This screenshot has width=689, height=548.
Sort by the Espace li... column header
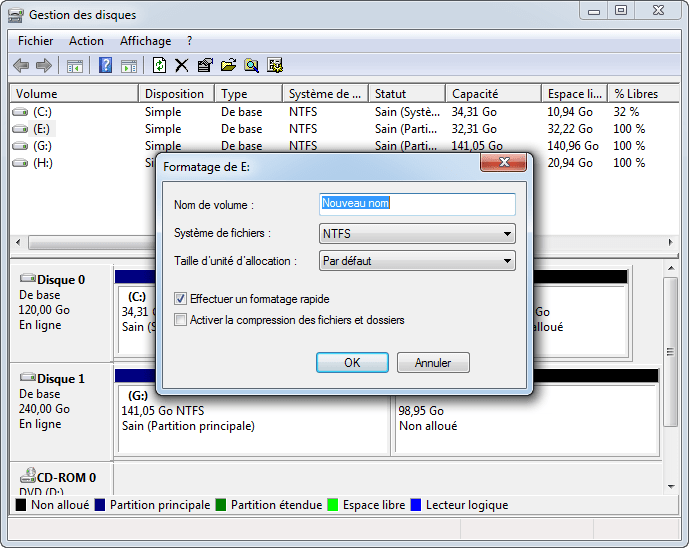click(575, 94)
